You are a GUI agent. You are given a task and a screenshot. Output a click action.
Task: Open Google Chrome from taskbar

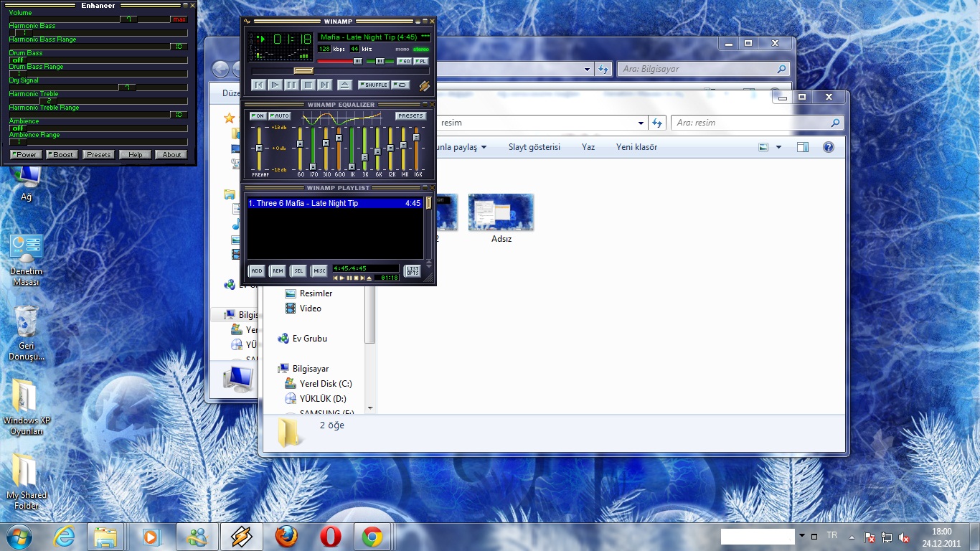point(372,537)
